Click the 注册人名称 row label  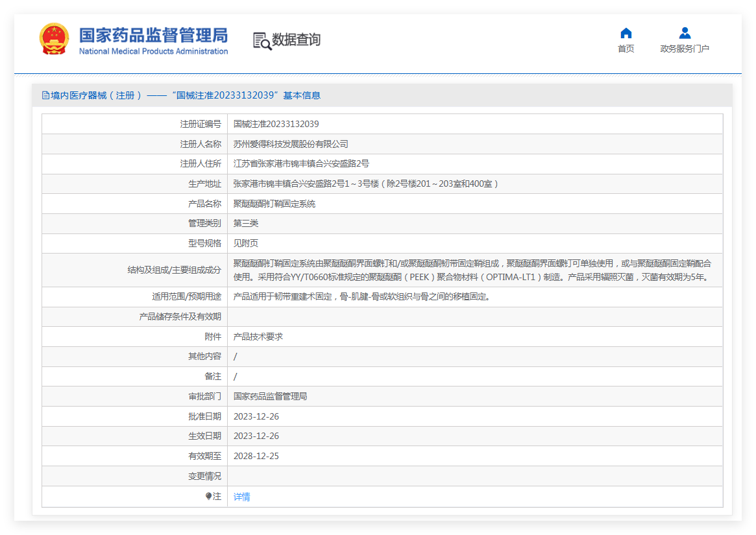[x=201, y=144]
